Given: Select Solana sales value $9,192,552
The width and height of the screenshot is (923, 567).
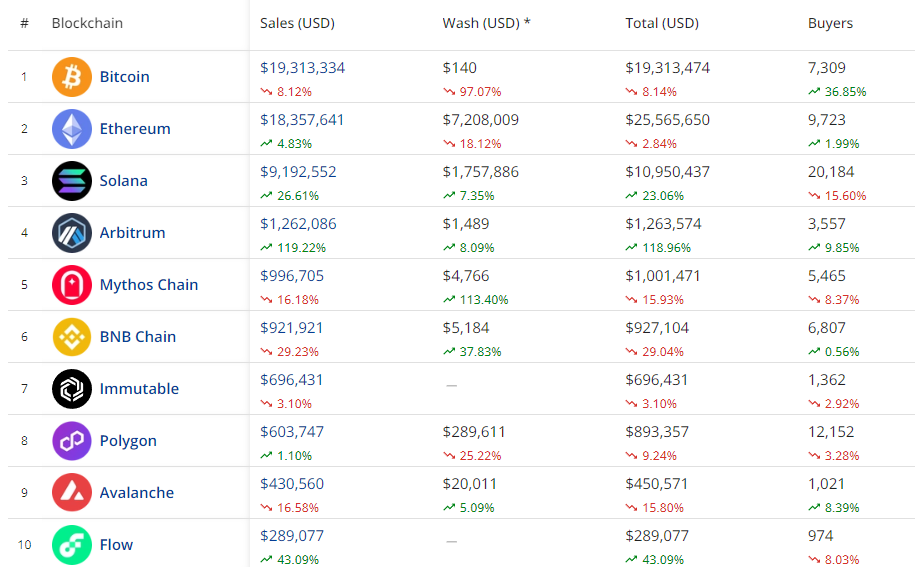Looking at the screenshot, I should pyautogui.click(x=298, y=172).
